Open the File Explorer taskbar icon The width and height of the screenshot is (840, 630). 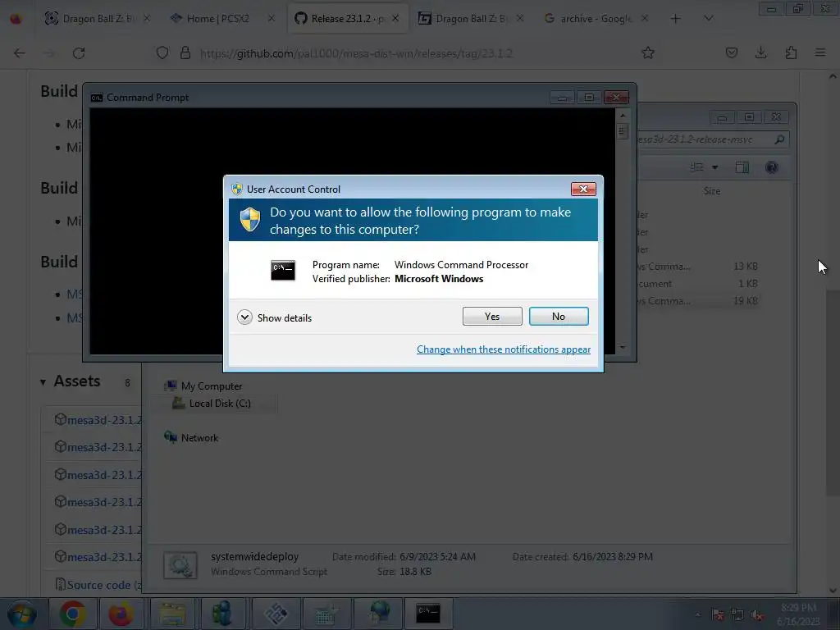172,614
